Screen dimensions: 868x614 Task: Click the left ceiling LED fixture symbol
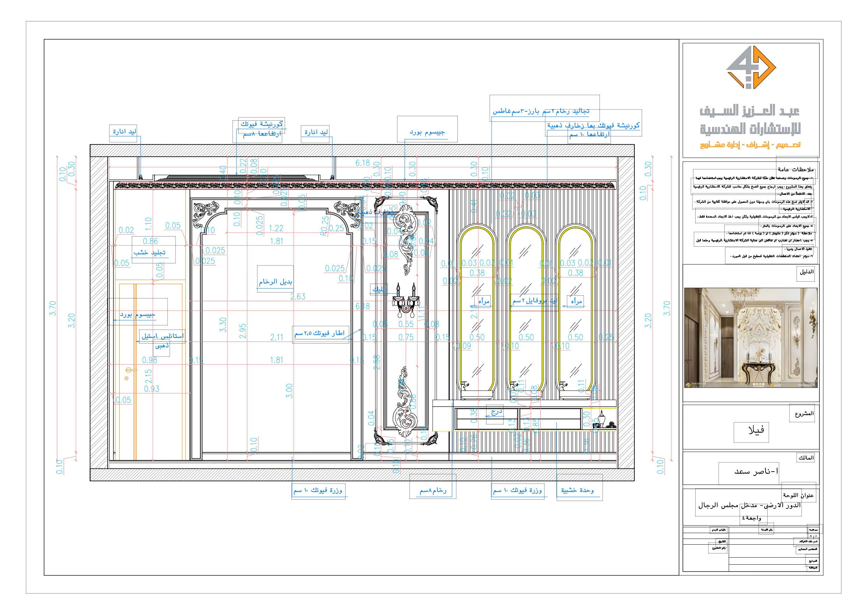coord(141,177)
